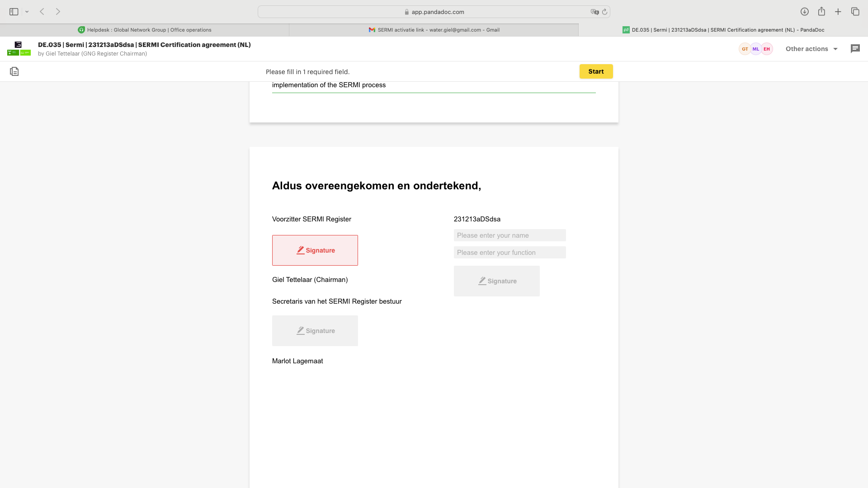
Task: Switch to the Helpdesk Global Network Group tab
Action: click(x=145, y=30)
